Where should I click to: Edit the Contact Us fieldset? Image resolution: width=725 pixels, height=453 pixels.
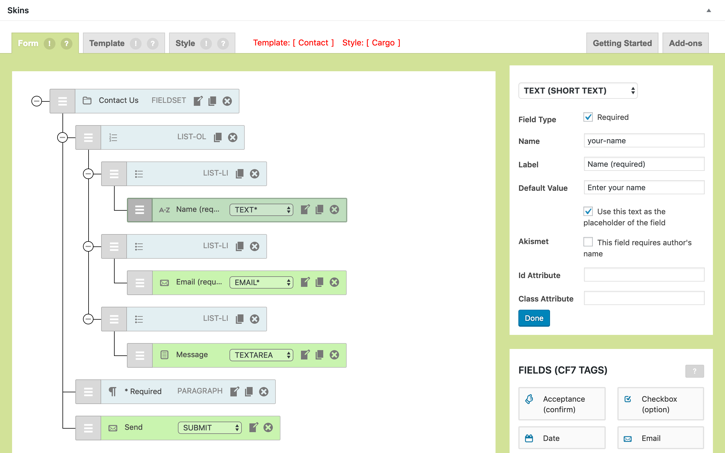(198, 101)
